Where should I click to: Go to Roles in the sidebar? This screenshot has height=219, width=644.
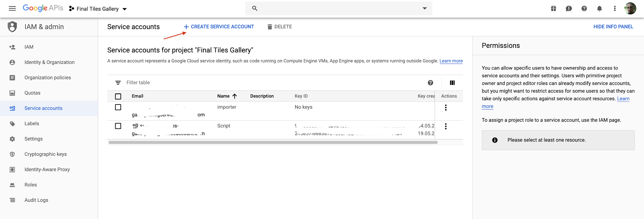(x=30, y=185)
